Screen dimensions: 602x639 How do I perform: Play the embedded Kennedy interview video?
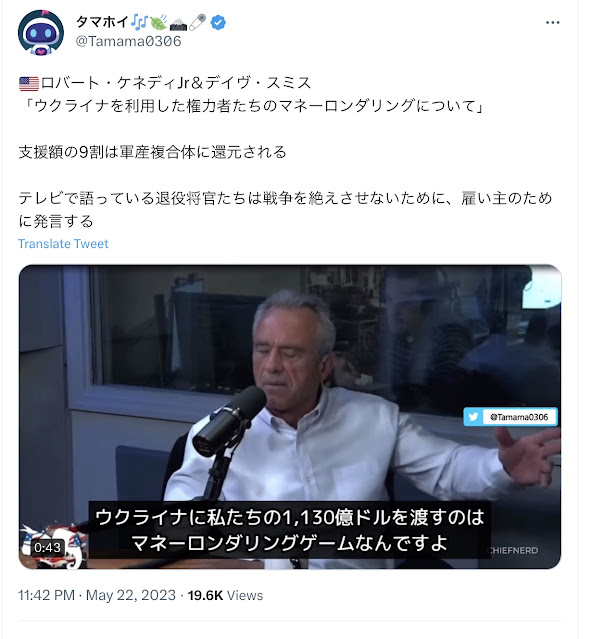(290, 416)
